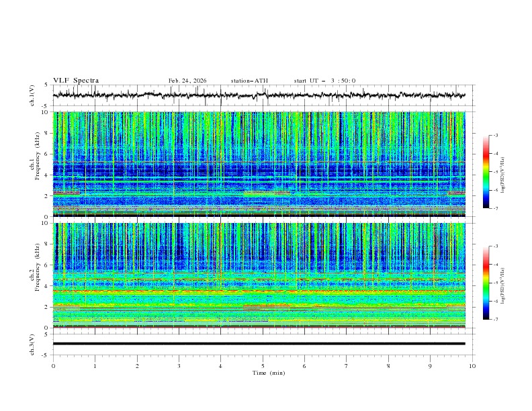Click the ch.1 voltage waveform trace

259,95
